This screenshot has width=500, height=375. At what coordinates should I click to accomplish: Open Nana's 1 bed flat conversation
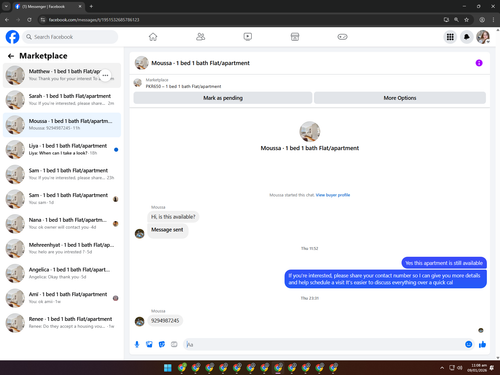click(62, 224)
